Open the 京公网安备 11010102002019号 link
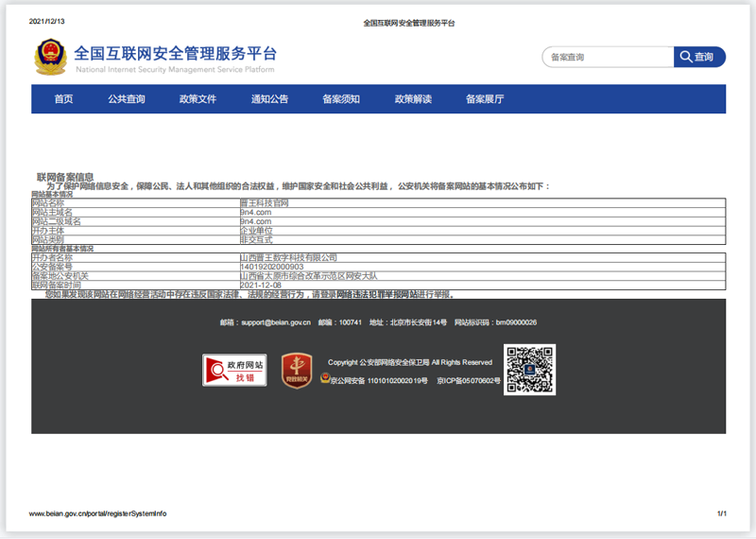Screen dimensions: 756x539 379,381
